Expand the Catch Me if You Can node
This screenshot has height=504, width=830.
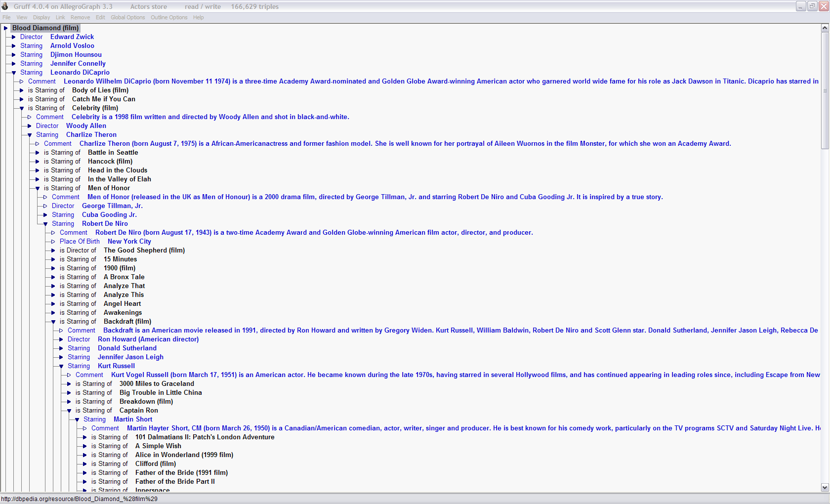(x=22, y=99)
